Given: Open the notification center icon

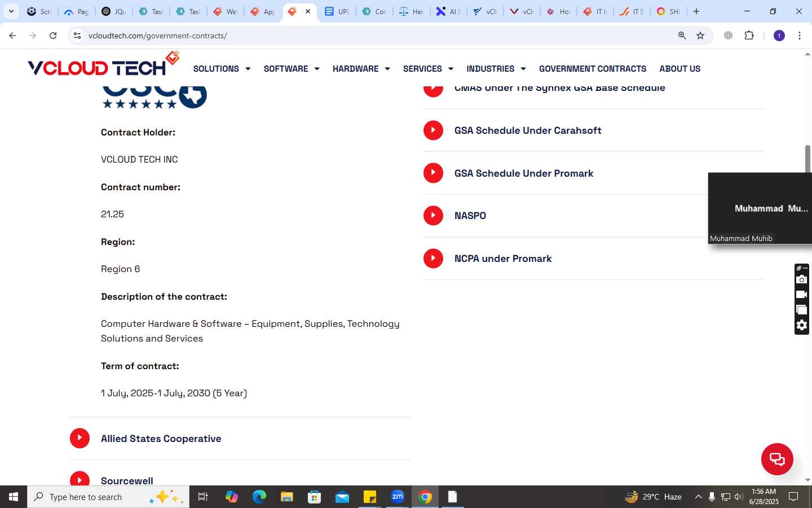Looking at the screenshot, I should coord(793,497).
